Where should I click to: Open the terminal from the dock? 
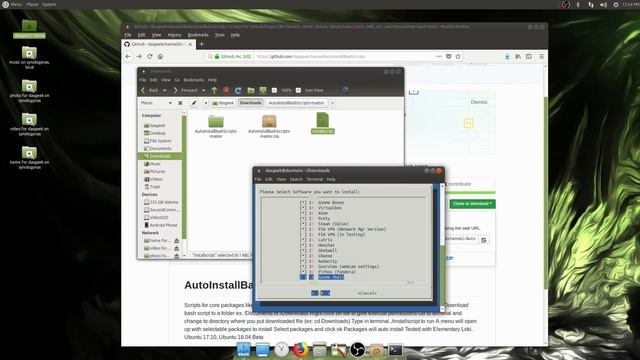coord(395,350)
